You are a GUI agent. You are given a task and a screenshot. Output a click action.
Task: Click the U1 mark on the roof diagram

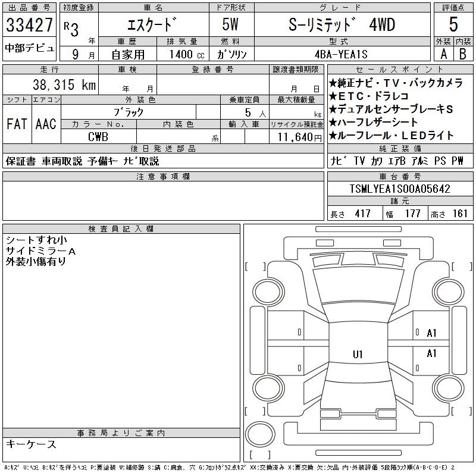(358, 354)
